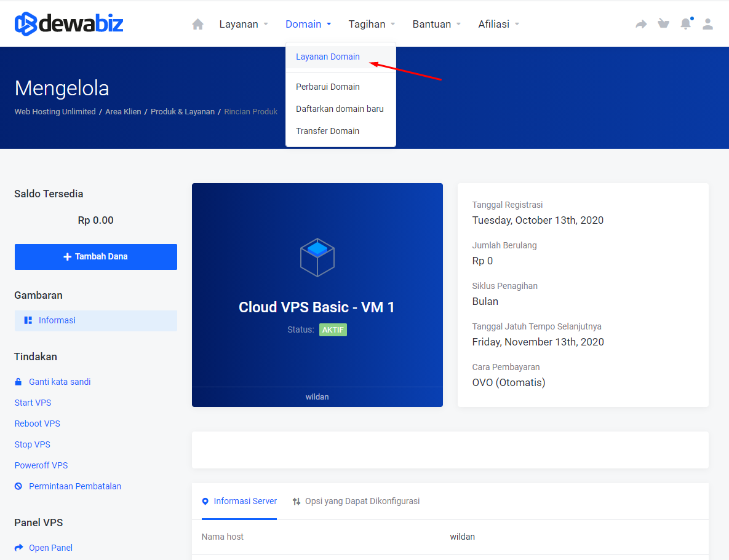Expand the Layanan dropdown menu
Screen dimensions: 729x560
click(244, 25)
